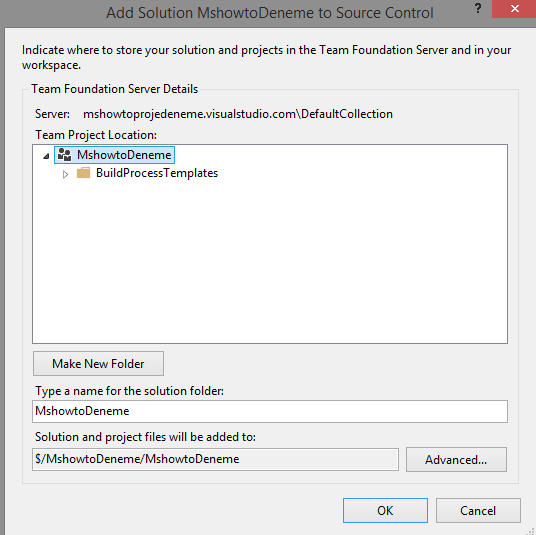536x535 pixels.
Task: Click the Make New Folder button
Action: [98, 364]
